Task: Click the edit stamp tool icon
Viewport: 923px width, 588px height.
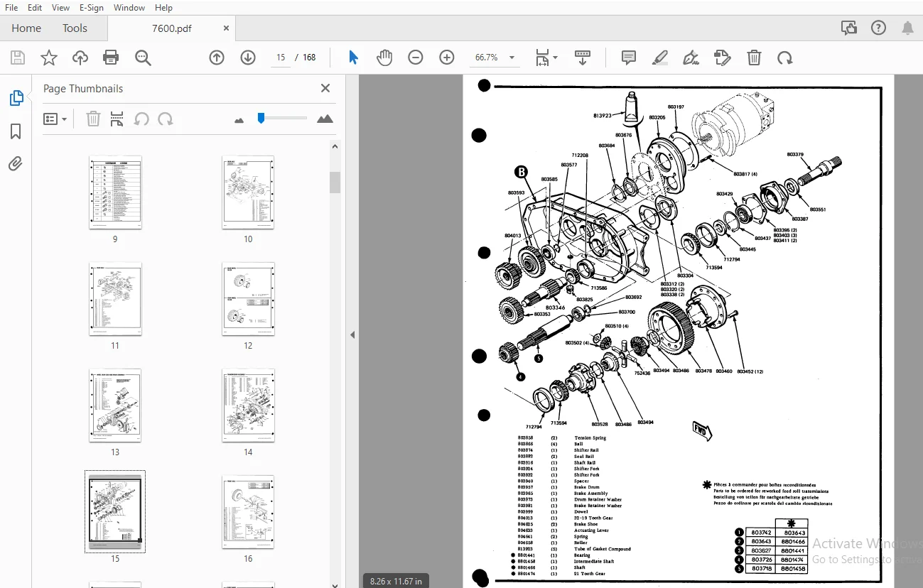Action: (x=723, y=58)
